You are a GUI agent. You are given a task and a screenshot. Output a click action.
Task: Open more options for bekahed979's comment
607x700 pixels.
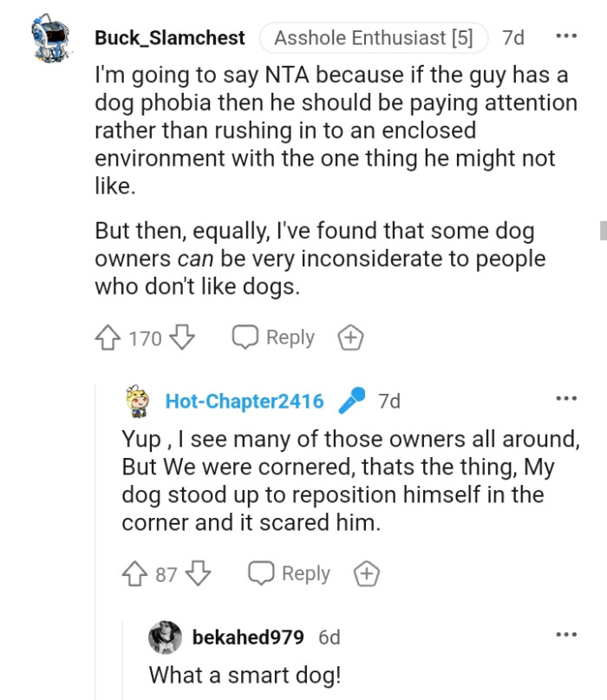pos(565,635)
